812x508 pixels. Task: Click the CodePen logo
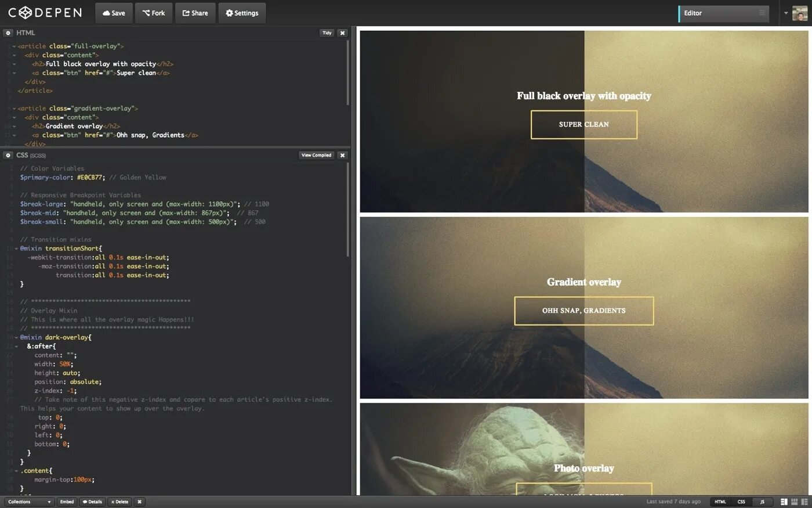point(45,13)
